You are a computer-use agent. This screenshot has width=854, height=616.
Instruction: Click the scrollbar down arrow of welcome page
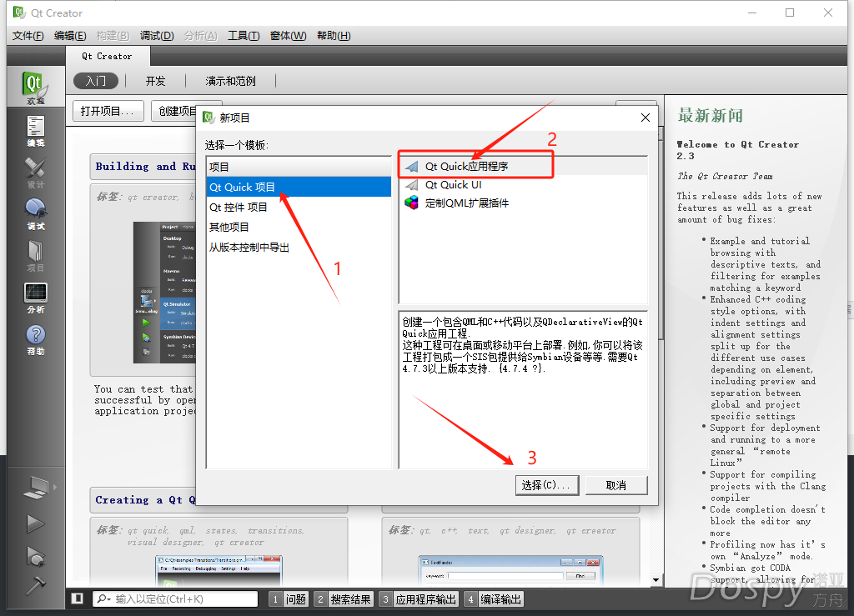pyautogui.click(x=656, y=580)
